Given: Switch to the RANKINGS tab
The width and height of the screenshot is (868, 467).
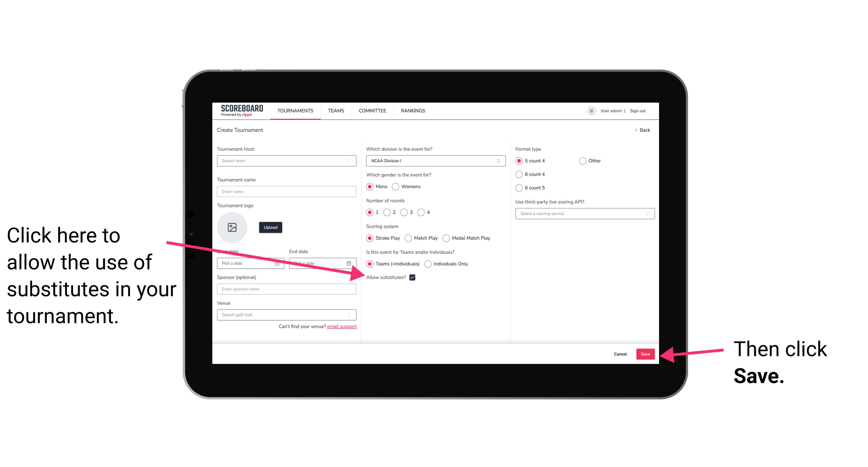Looking at the screenshot, I should tap(413, 110).
